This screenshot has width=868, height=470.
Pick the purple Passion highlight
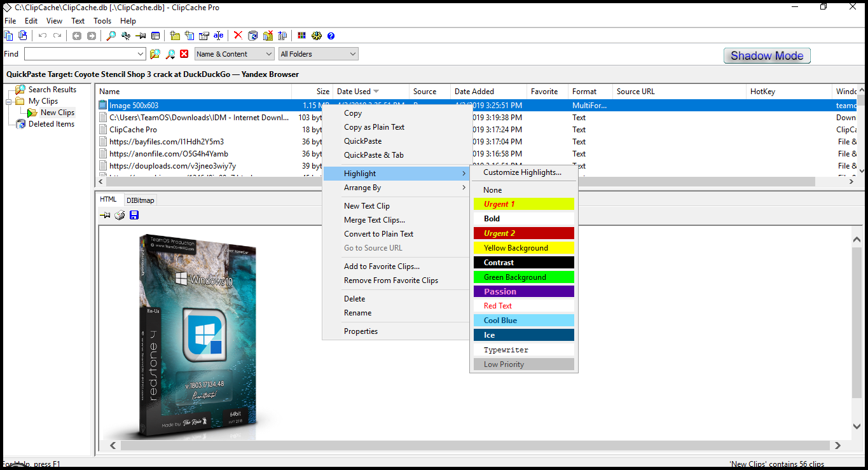pyautogui.click(x=524, y=291)
